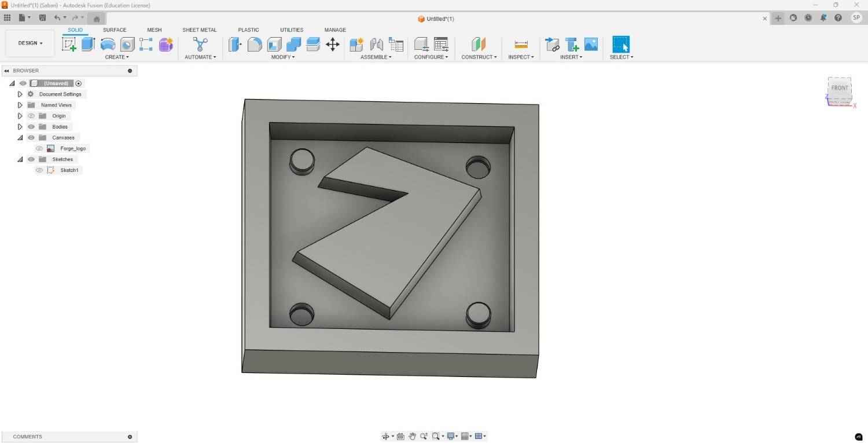Switch to the SHEET METAL tab
The image size is (868, 443).
(200, 30)
